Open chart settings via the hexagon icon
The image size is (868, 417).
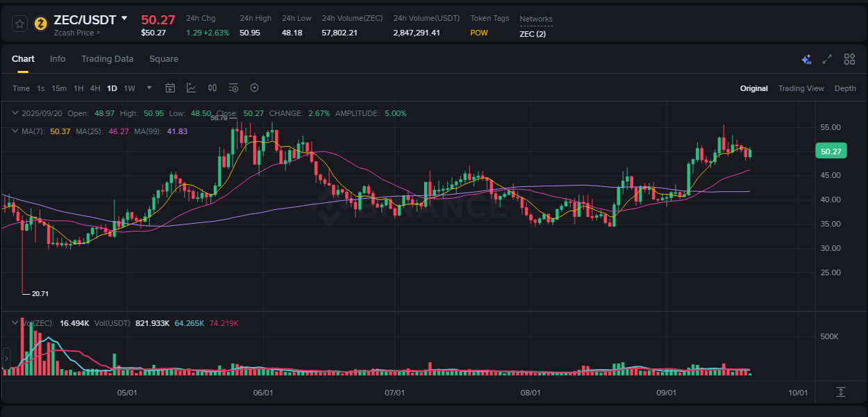(x=254, y=88)
